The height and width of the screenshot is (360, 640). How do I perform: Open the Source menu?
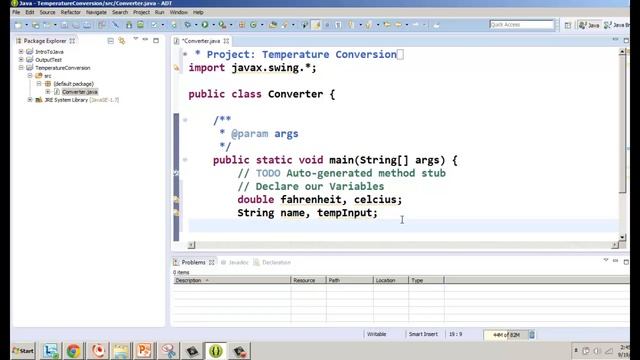pyautogui.click(x=47, y=12)
